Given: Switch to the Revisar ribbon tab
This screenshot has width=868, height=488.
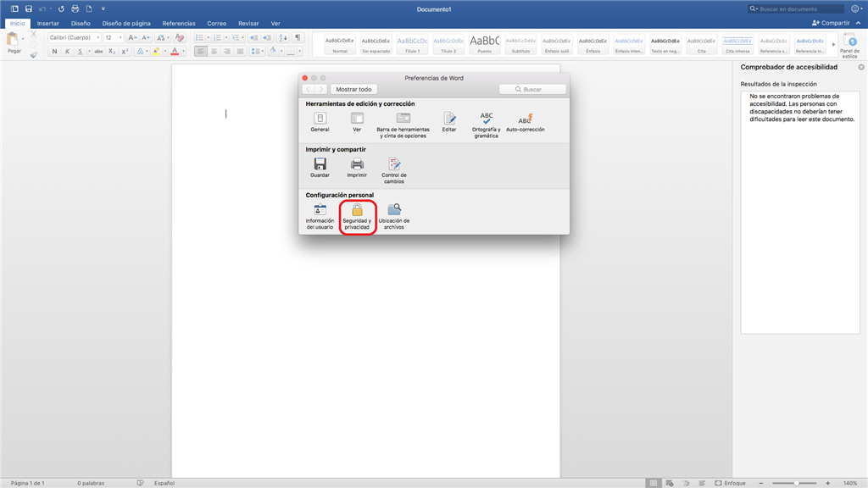Looking at the screenshot, I should [x=248, y=23].
